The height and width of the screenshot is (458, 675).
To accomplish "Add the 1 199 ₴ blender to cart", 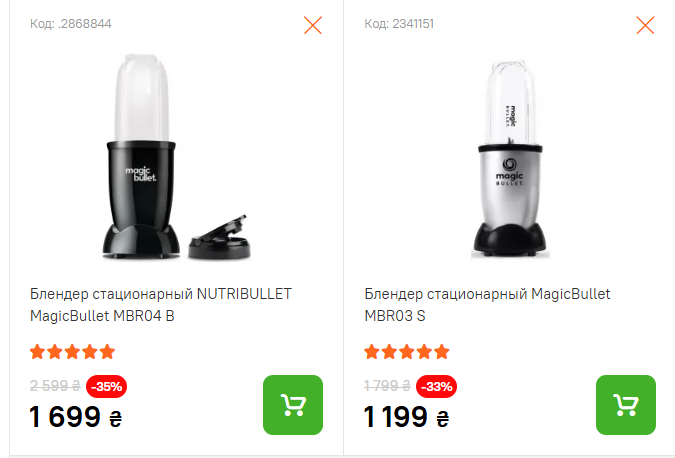I will [x=625, y=405].
